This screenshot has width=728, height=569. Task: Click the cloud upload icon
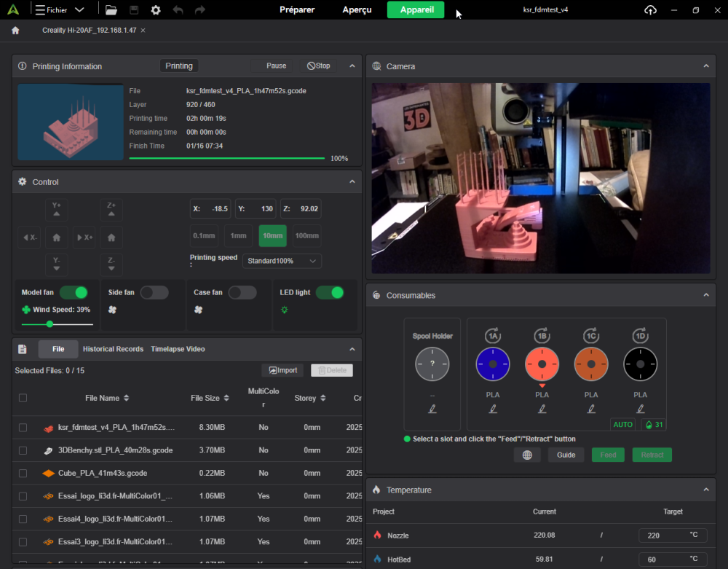pyautogui.click(x=650, y=10)
